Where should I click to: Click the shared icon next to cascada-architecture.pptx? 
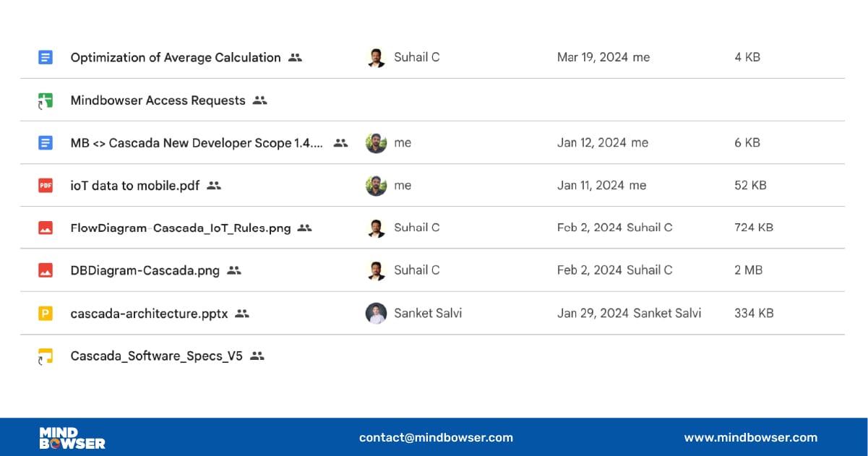(242, 314)
